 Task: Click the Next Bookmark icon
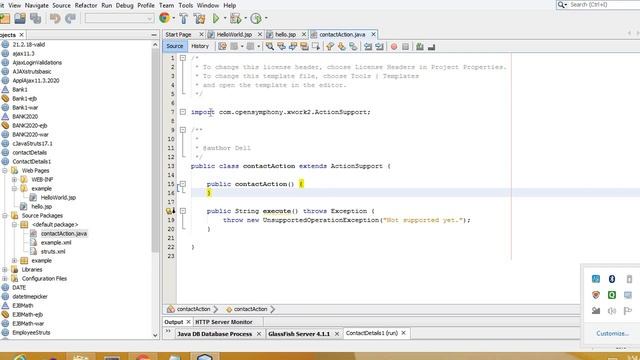(341, 47)
